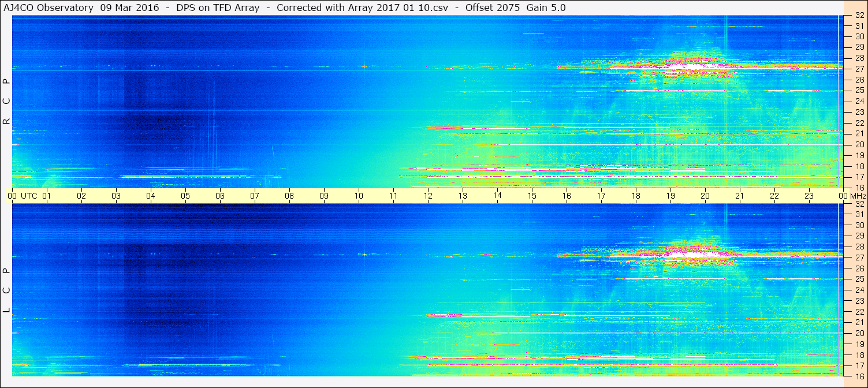Click 32 MHz on RCP frequency scale

coord(859,16)
